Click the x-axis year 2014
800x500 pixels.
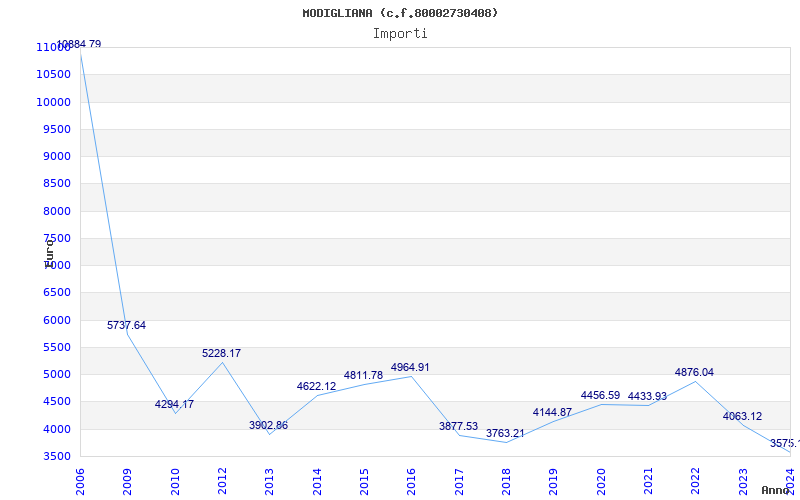click(x=317, y=482)
